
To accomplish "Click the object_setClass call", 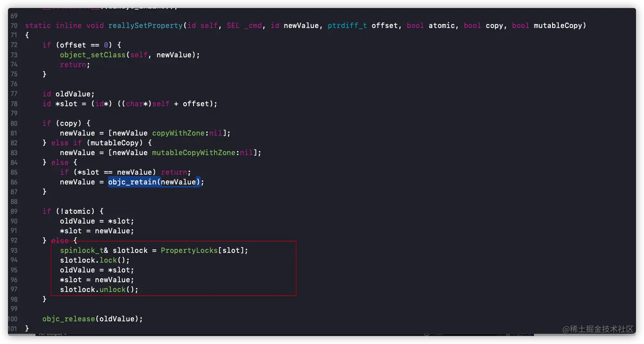I will point(130,55).
